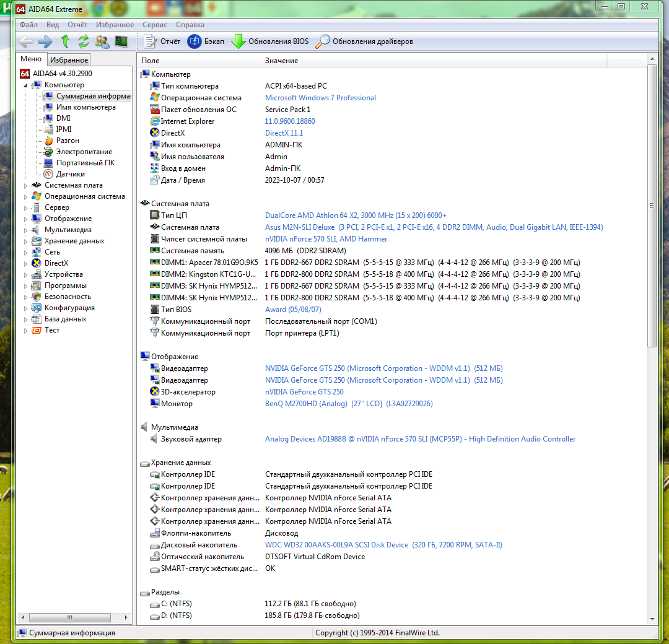Click the green Refresh arrows toolbar icon
The height and width of the screenshot is (644, 669).
pos(83,41)
